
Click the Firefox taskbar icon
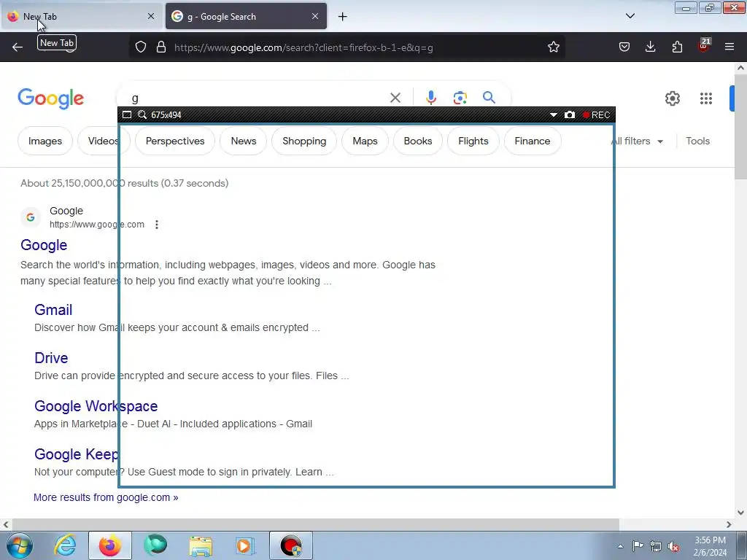pyautogui.click(x=109, y=545)
